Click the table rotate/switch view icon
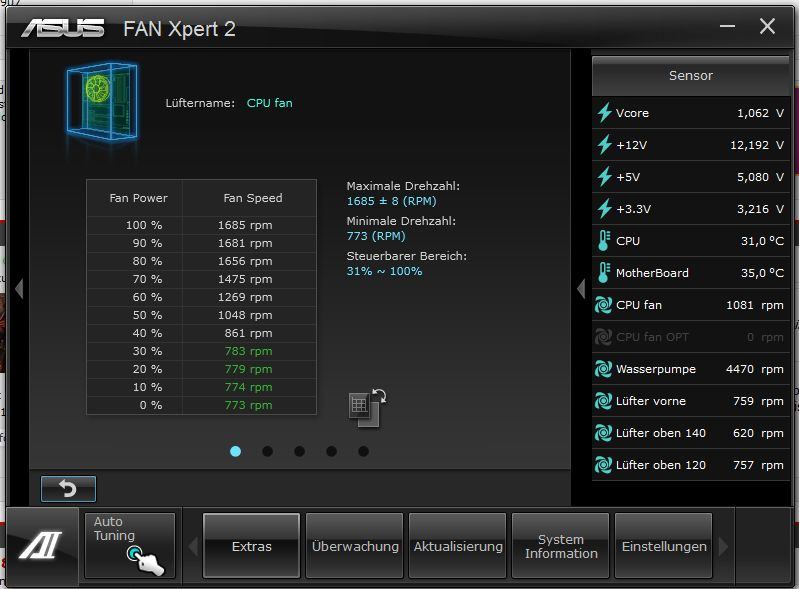799x589 pixels. coord(367,408)
